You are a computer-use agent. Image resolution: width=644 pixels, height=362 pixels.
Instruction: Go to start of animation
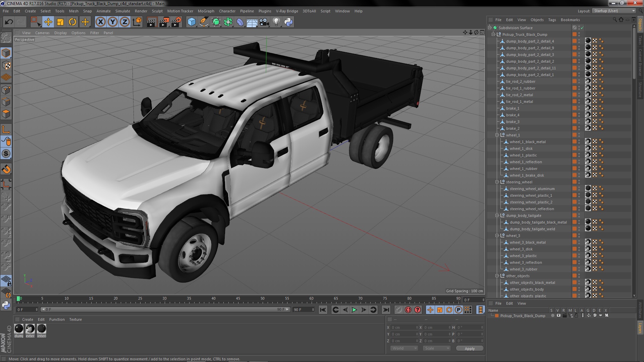(323, 310)
